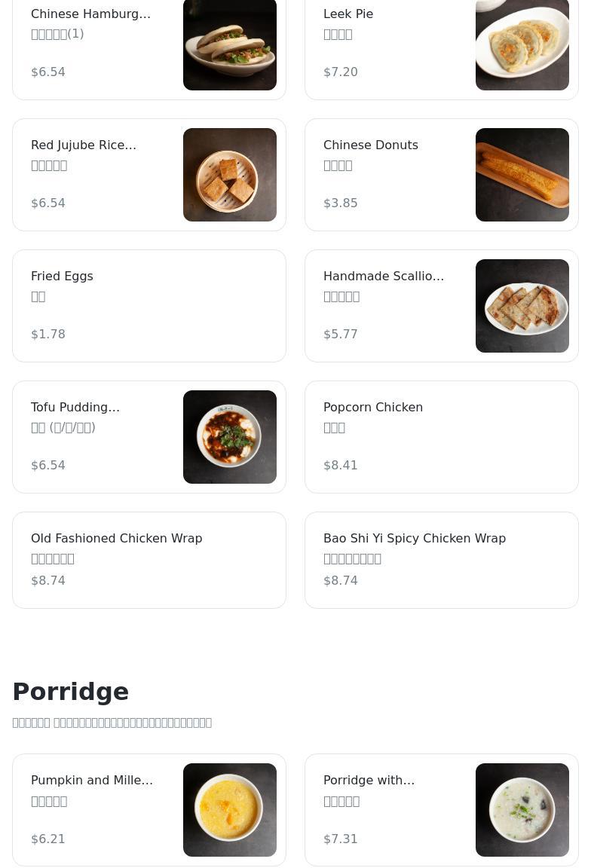Viewport: 591px width, 868px height.
Task: Click the Pumpkin and Millet porridge title
Action: coord(92,780)
